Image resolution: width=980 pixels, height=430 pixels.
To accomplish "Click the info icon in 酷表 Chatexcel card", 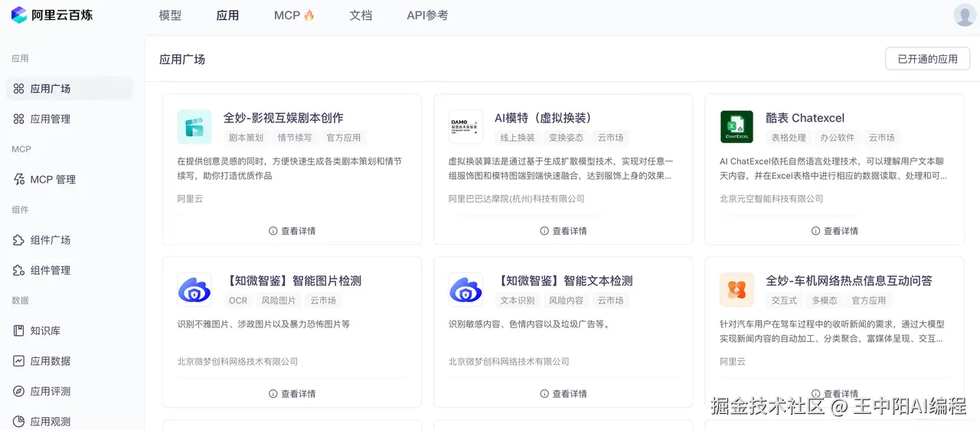I will tap(816, 230).
